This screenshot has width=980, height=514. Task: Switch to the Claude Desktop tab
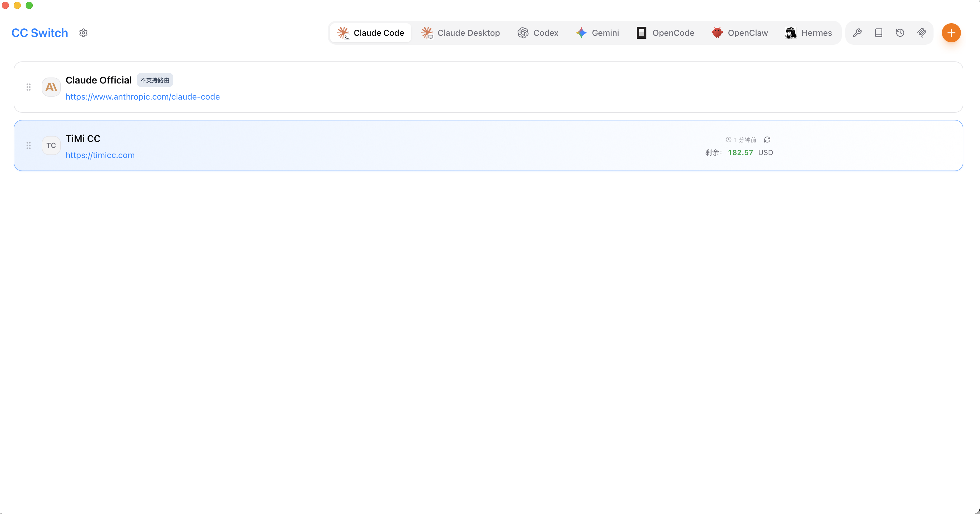tap(460, 33)
